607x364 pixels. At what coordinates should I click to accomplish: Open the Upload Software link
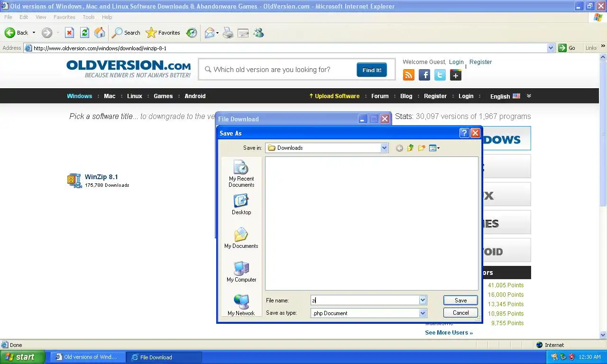point(334,96)
